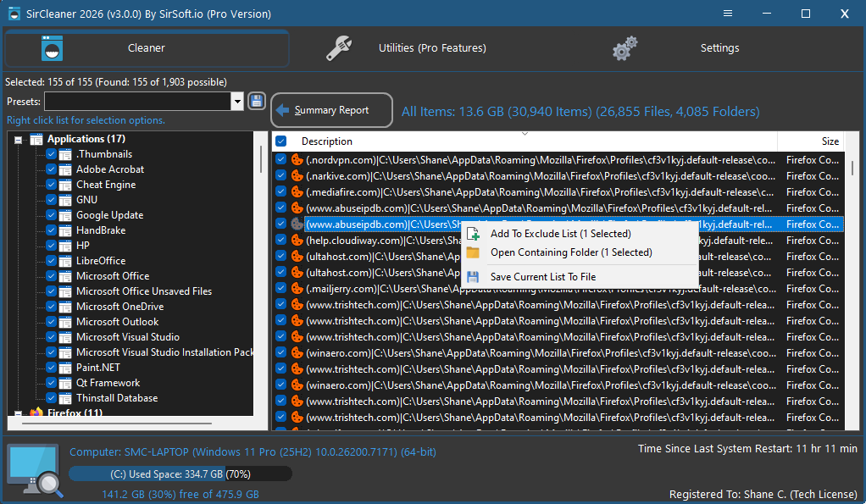
Task: Click the save preset floppy disk icon
Action: coord(256,101)
